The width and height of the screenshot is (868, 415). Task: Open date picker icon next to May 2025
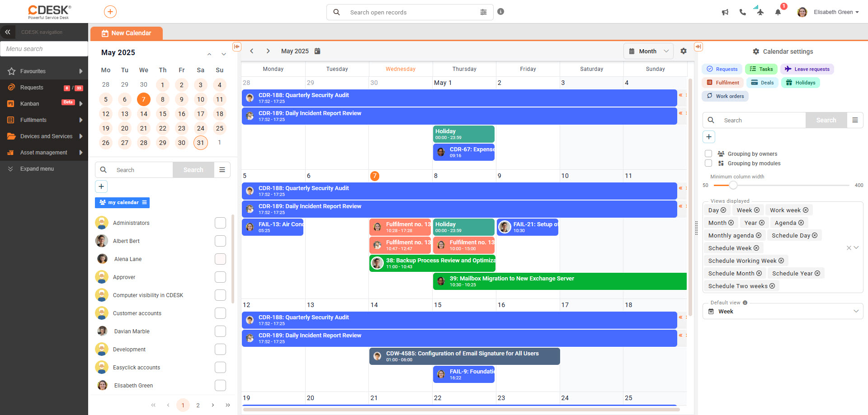point(317,51)
